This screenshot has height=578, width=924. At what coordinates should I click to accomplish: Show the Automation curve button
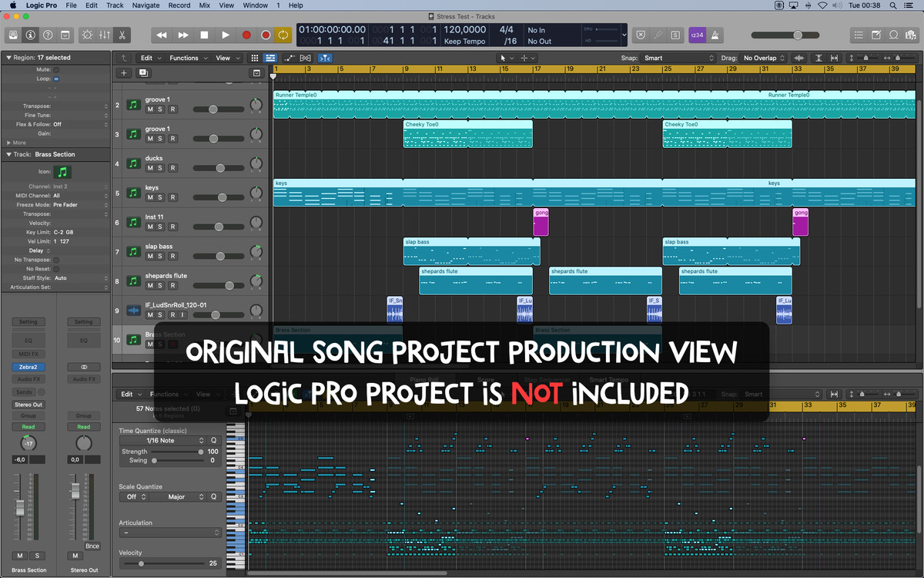tap(289, 58)
